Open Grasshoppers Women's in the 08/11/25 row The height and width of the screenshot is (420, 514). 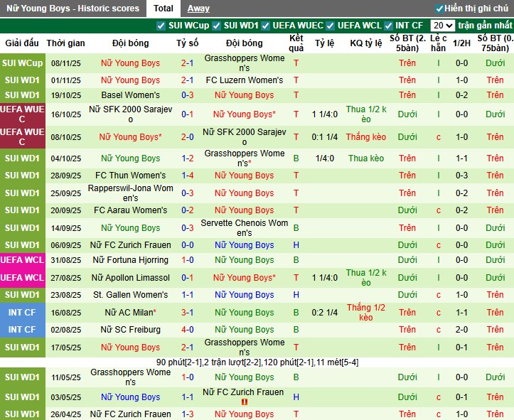245,63
